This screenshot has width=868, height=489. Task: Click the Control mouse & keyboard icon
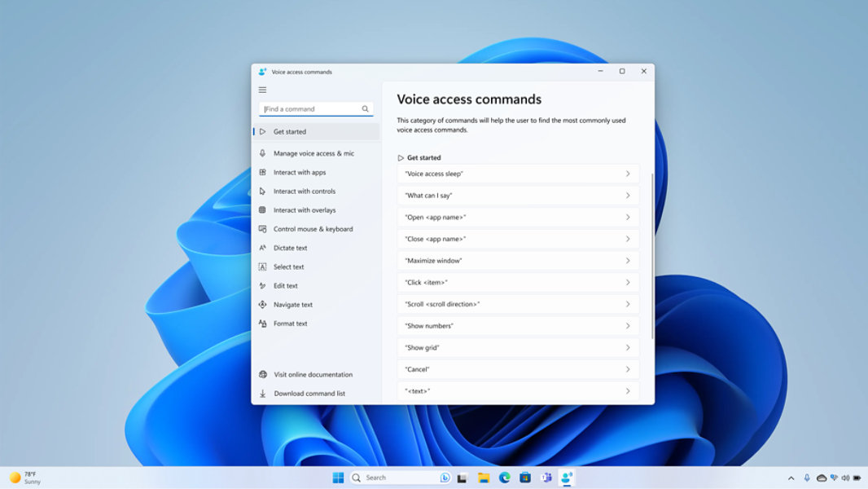click(x=262, y=229)
